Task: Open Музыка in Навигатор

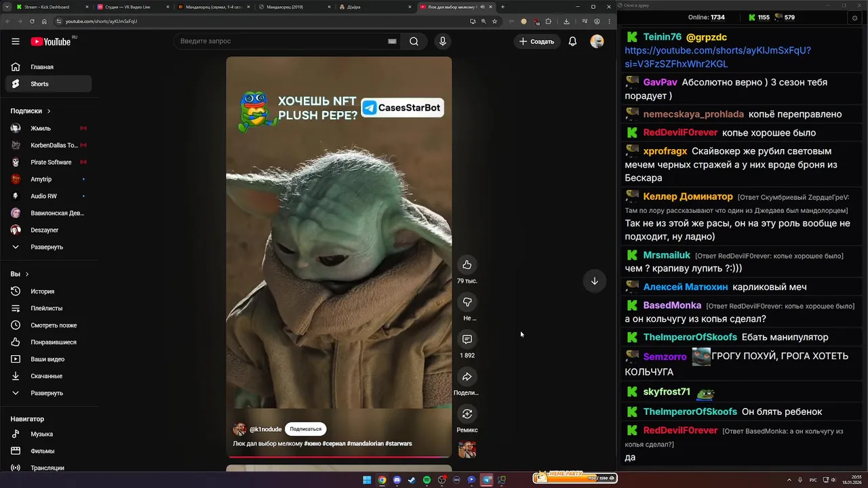Action: (47, 434)
